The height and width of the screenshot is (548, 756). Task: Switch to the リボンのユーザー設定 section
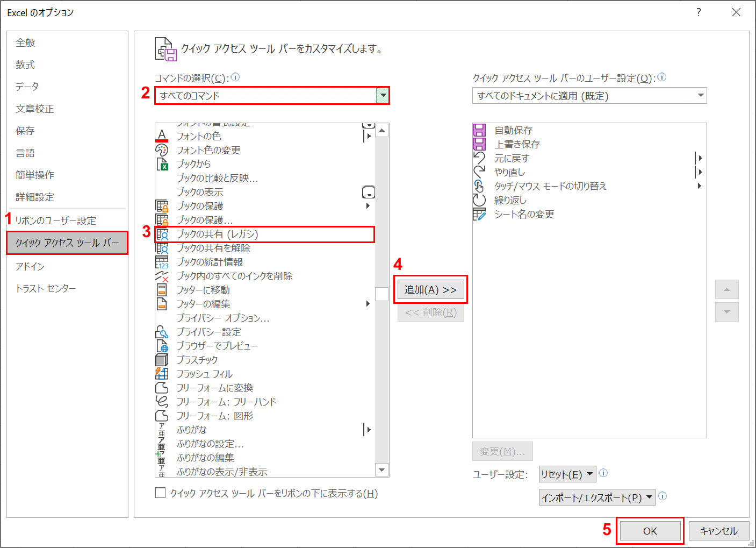coord(56,220)
